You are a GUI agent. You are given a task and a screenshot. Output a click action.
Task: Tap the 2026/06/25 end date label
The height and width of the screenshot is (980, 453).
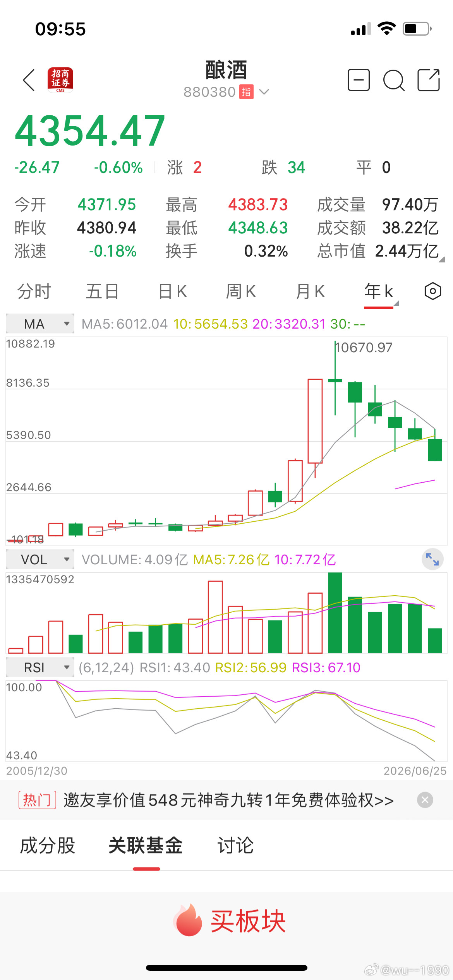point(415,771)
